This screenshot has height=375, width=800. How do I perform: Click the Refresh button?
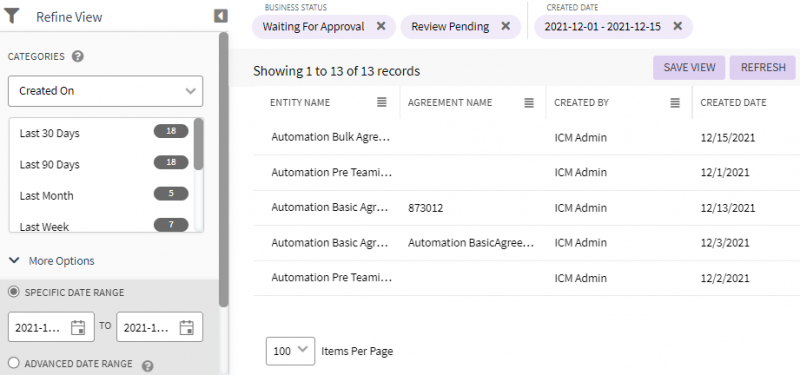pyautogui.click(x=763, y=68)
